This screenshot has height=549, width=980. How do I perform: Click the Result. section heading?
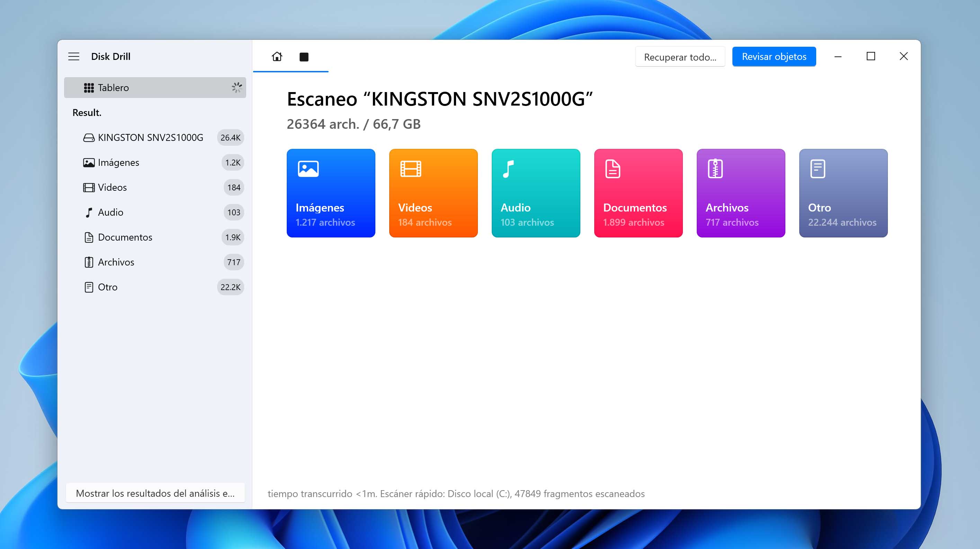pos(87,113)
